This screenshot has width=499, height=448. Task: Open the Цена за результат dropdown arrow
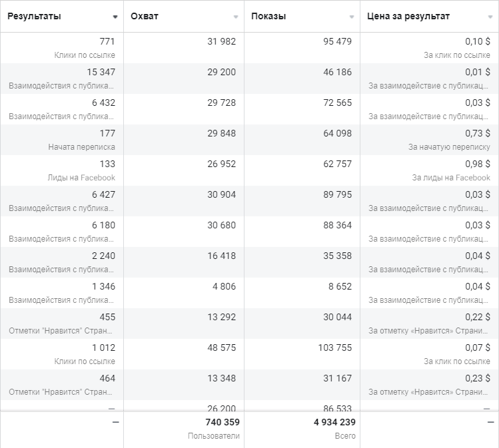click(x=490, y=17)
